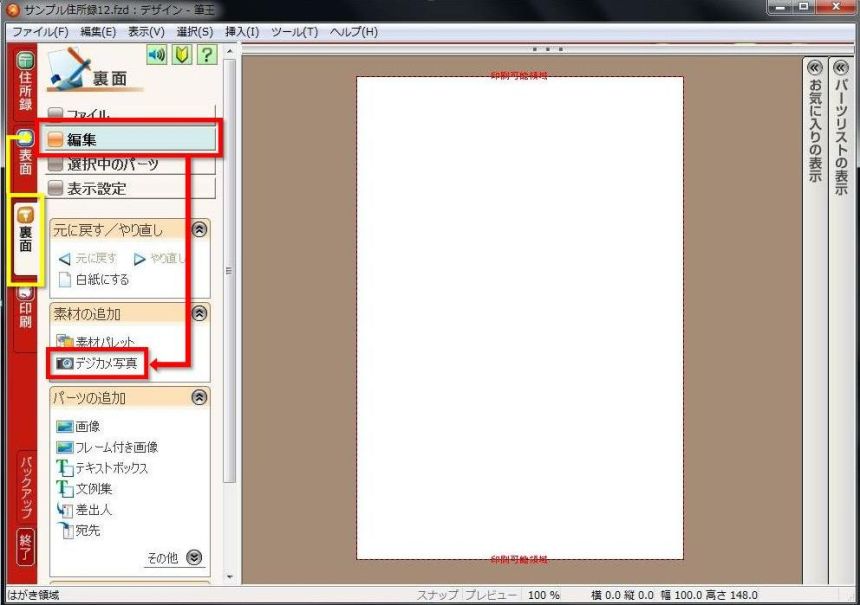Enable スナップ in the status bar
Viewport: 860px width, 605px height.
(436, 592)
